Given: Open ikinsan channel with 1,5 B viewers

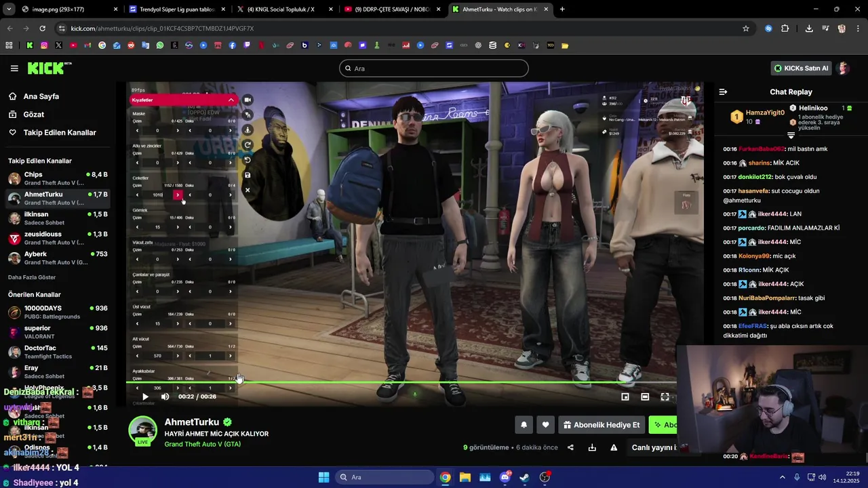Looking at the screenshot, I should pos(58,218).
